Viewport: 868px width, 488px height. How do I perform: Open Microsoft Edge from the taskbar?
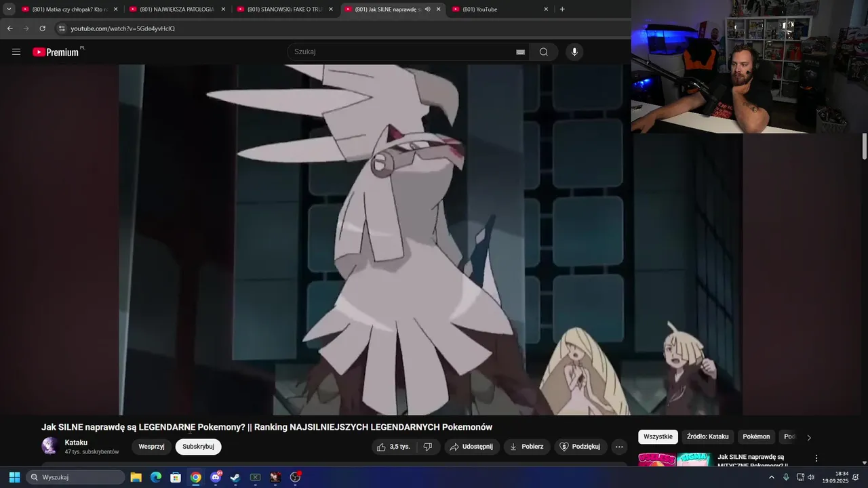[156, 477]
